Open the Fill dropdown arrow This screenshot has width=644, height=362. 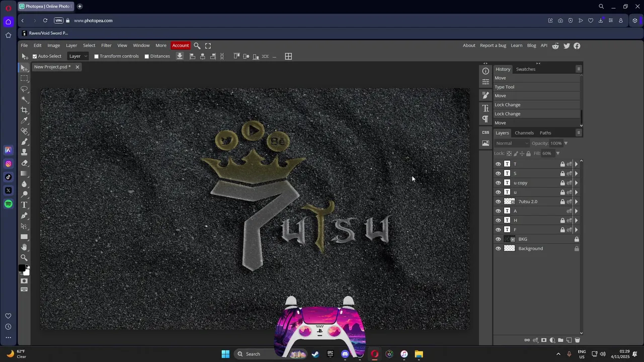click(557, 153)
